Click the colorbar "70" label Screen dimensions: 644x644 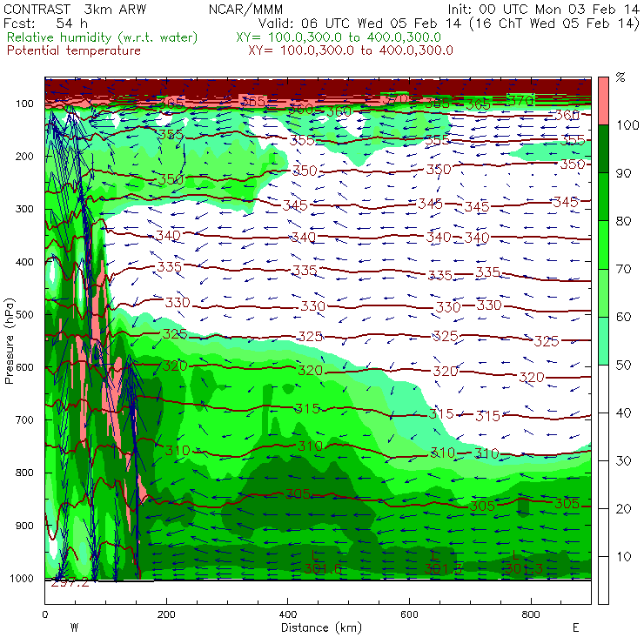[x=624, y=269]
